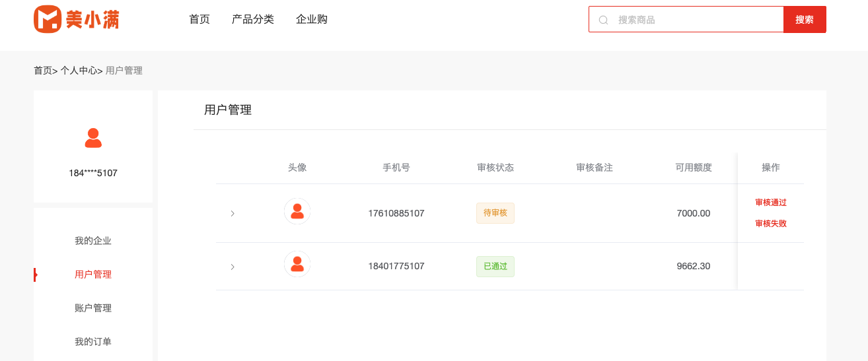Click 审核通过 to approve user
Viewport: 868px width, 361px height.
(x=771, y=203)
